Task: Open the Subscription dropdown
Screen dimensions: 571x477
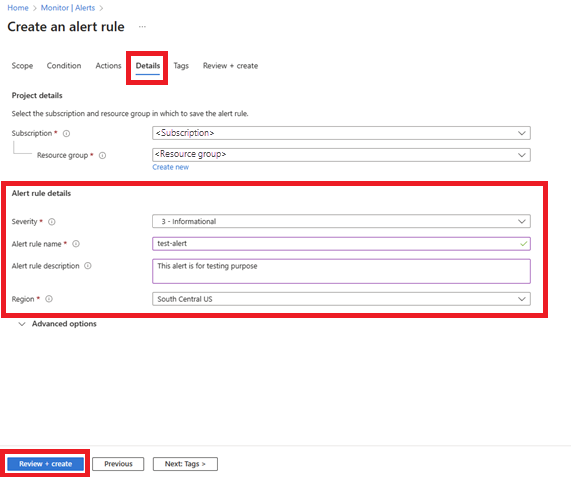Action: click(x=341, y=133)
